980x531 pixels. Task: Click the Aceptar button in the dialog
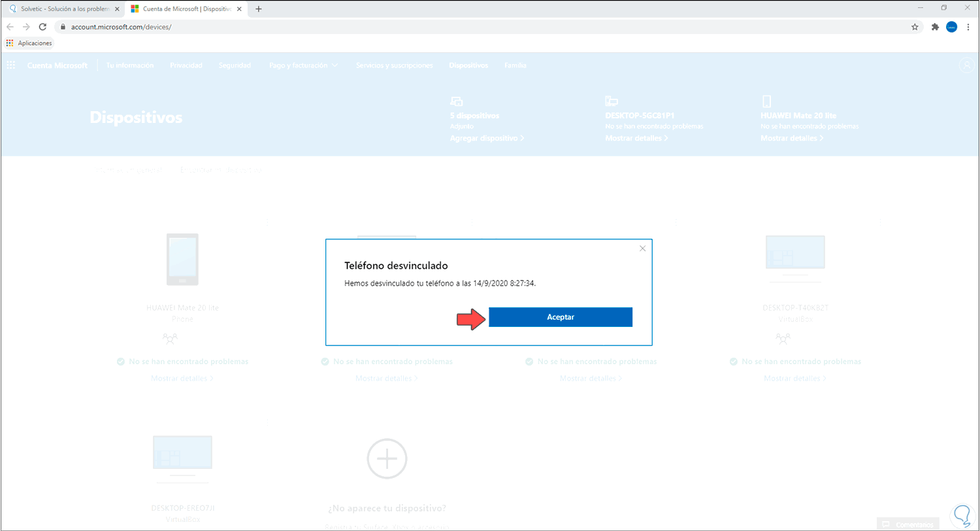click(561, 317)
